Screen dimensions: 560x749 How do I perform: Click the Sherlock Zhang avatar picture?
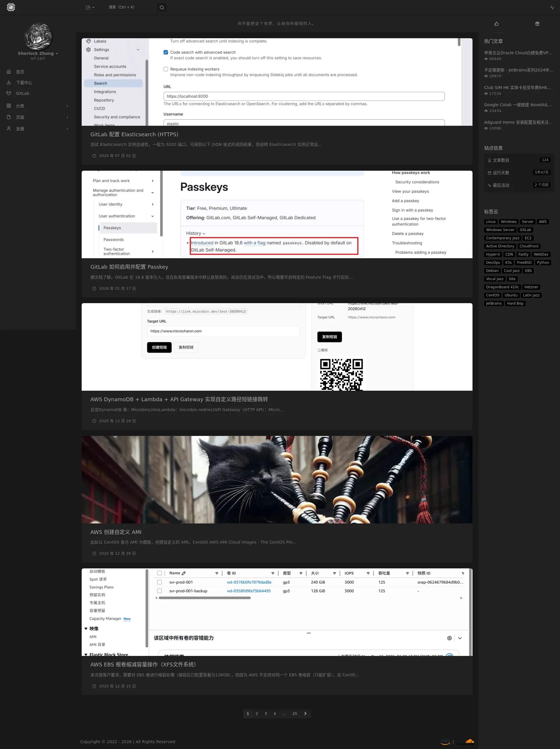click(x=38, y=36)
